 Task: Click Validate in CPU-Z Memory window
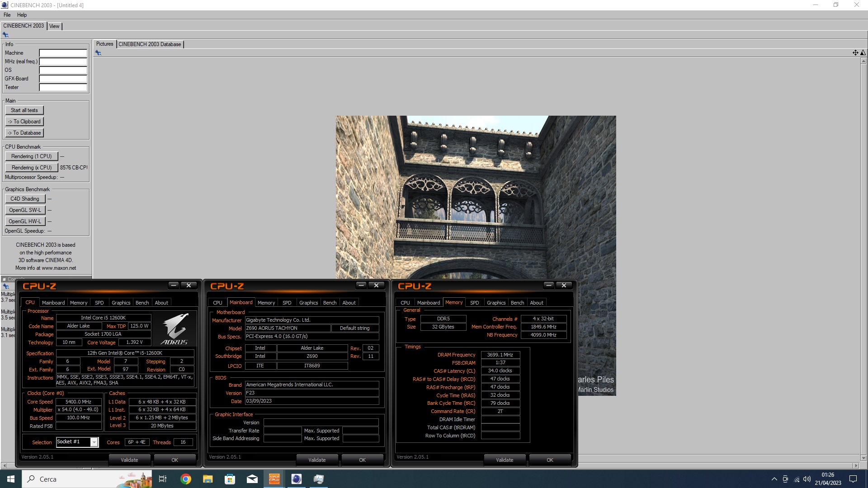pyautogui.click(x=505, y=460)
